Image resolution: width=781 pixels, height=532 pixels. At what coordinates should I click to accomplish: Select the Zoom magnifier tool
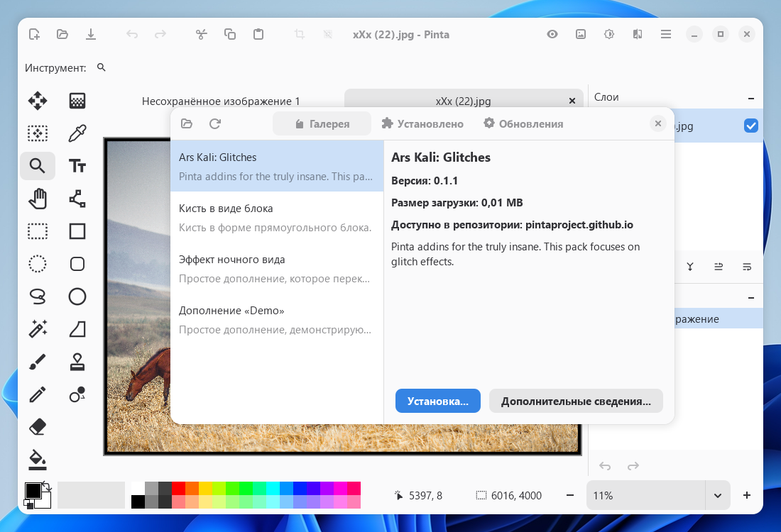[38, 166]
